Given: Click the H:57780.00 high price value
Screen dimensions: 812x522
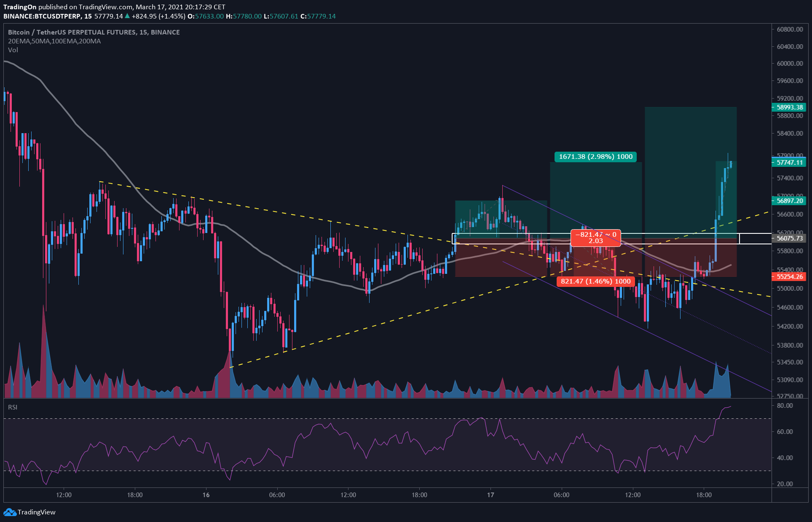Looking at the screenshot, I should pos(244,16).
